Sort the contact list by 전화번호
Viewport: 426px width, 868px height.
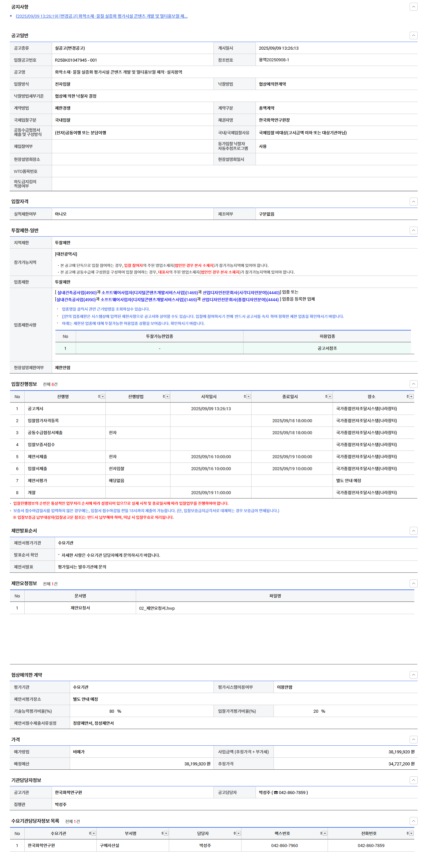pos(407,833)
